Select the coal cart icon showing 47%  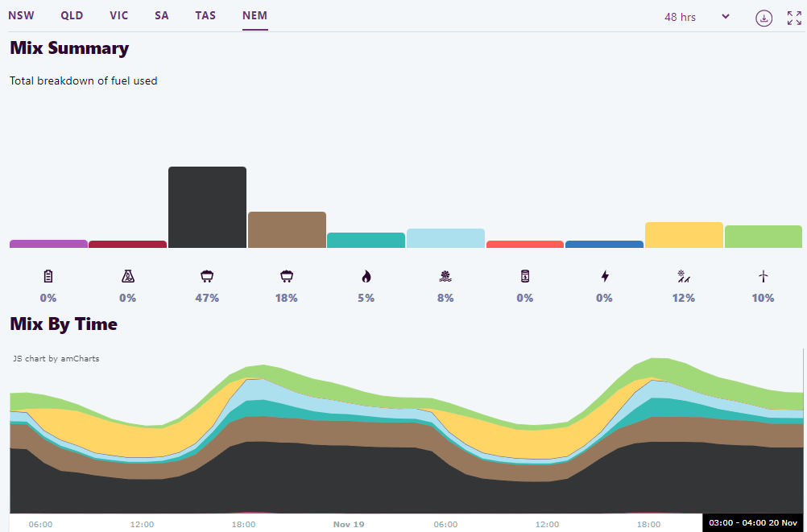(207, 277)
